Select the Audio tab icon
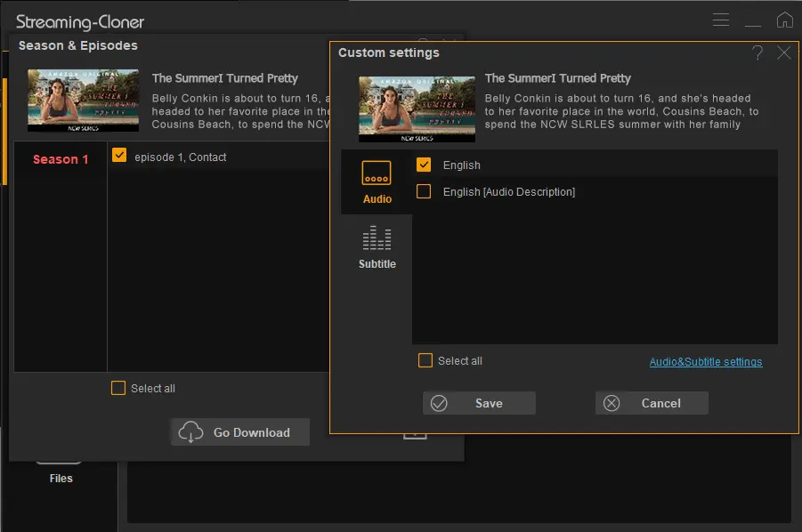The image size is (802, 532). pos(377,173)
